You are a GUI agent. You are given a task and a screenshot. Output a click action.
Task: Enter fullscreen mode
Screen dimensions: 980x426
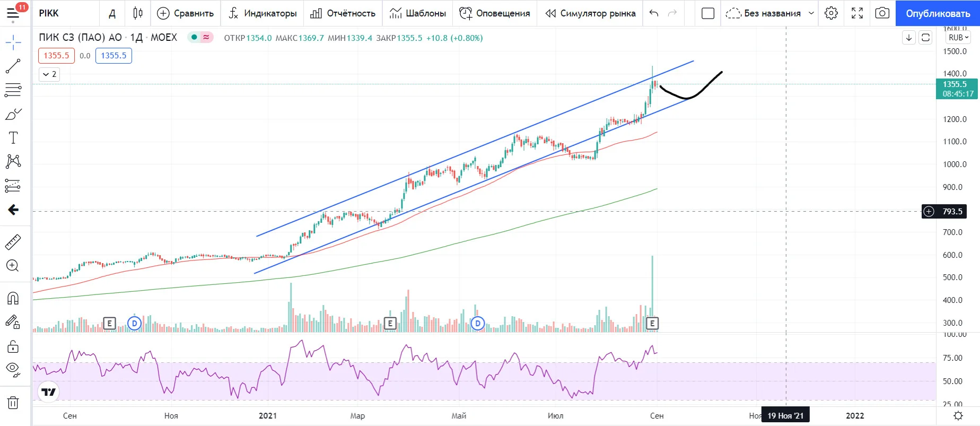point(857,13)
